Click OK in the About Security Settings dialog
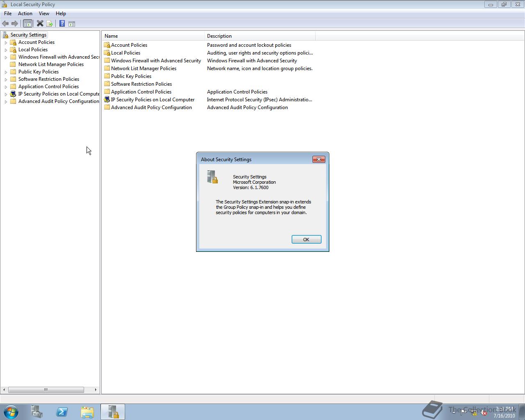Image resolution: width=525 pixels, height=420 pixels. (306, 240)
